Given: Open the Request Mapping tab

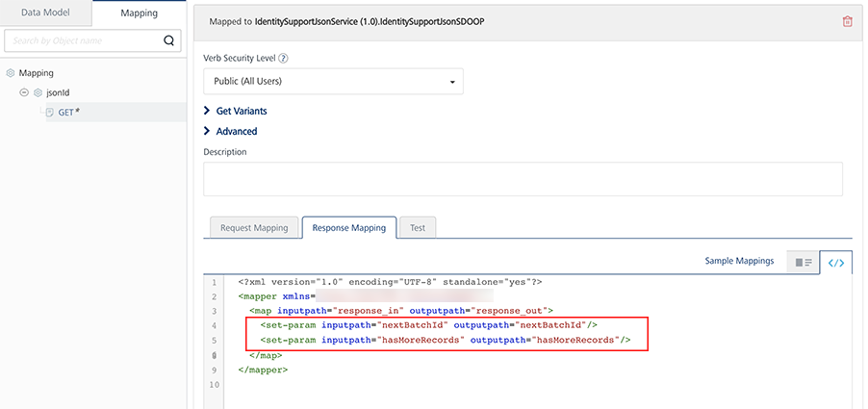Looking at the screenshot, I should pos(254,228).
